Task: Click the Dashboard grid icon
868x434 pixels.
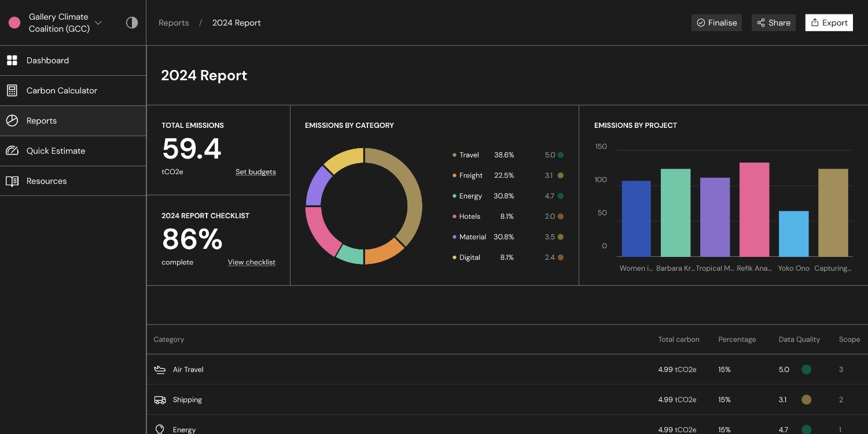Action: pyautogui.click(x=12, y=60)
